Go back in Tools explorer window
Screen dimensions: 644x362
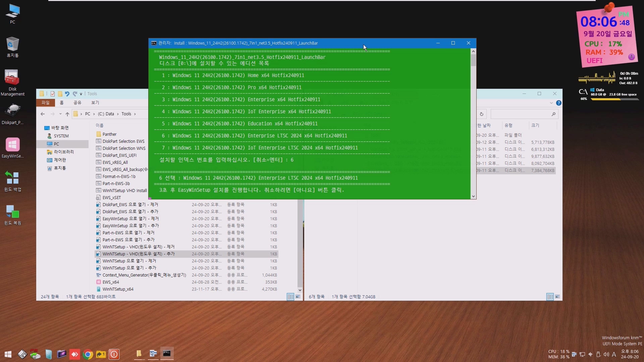[43, 114]
